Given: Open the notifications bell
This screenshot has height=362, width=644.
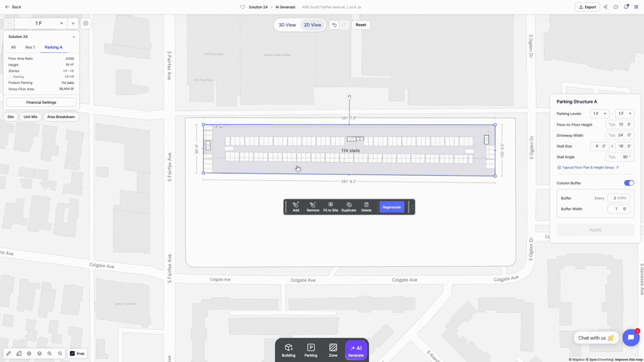Looking at the screenshot, I should (626, 7).
